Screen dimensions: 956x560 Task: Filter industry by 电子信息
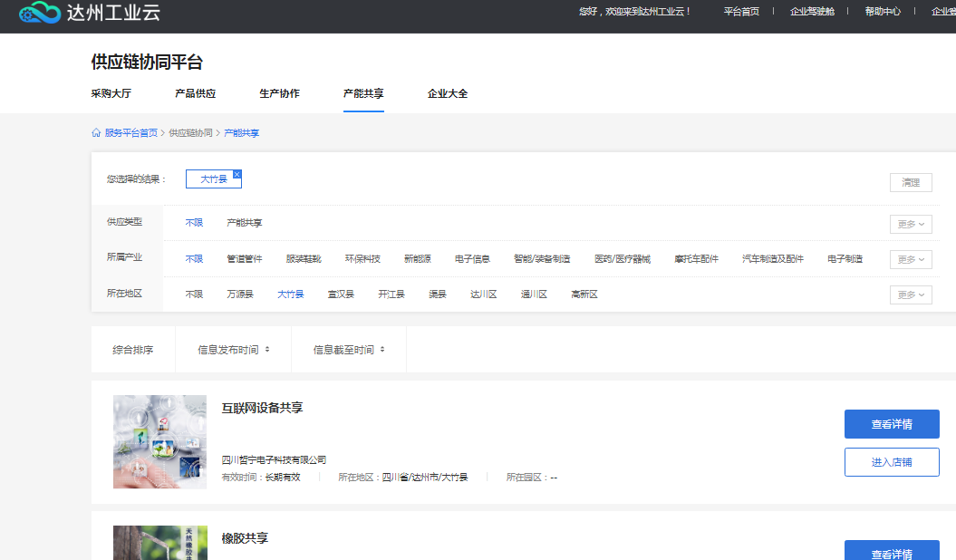(472, 259)
